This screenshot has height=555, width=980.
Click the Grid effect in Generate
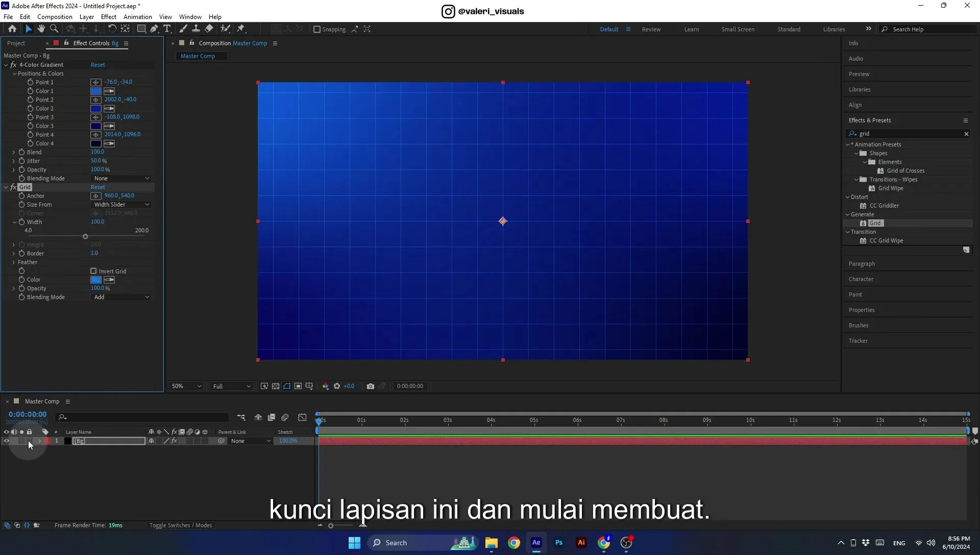coord(875,223)
